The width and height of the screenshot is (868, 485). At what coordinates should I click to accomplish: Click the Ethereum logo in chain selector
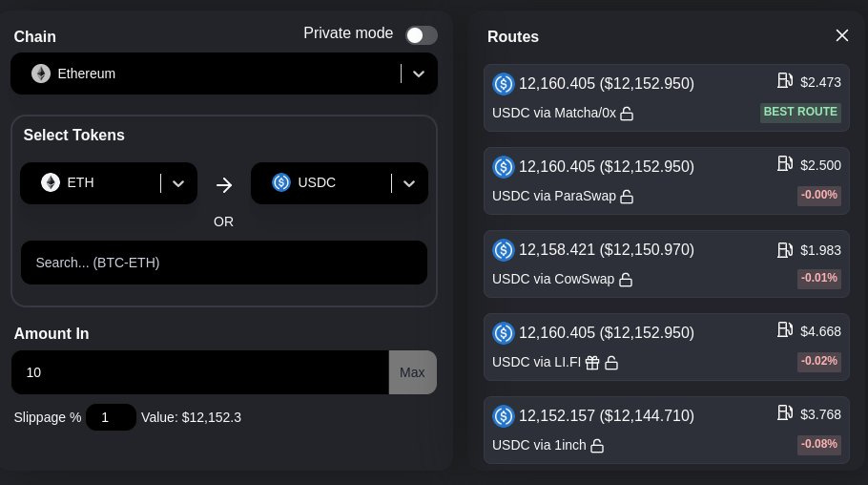[41, 74]
